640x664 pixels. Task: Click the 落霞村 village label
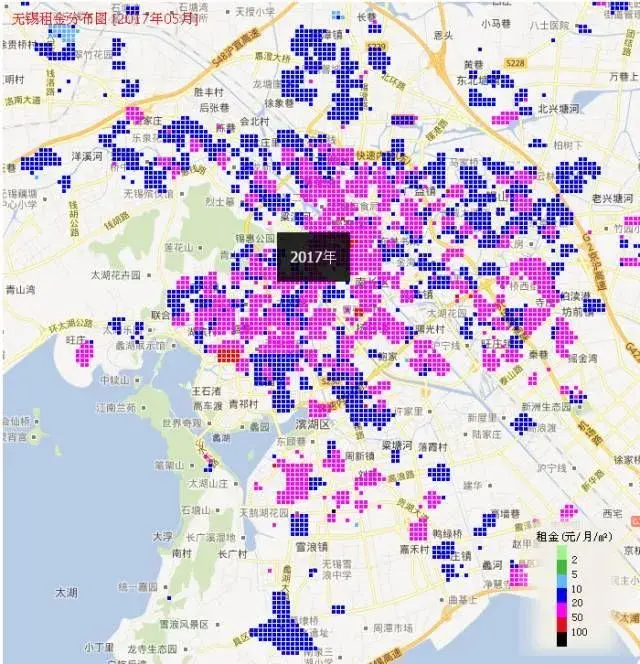[433, 447]
